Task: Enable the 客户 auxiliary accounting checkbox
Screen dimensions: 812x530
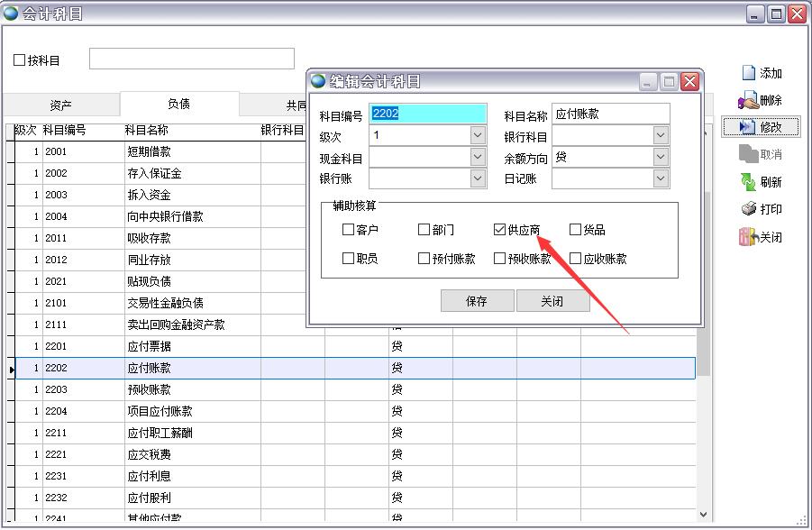Action: click(349, 230)
